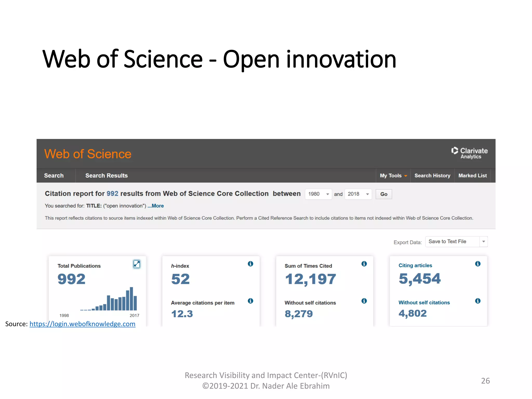This screenshot has width=532, height=399.
Task: Open info icon beside 8,279 Without self citations
Action: click(x=364, y=301)
